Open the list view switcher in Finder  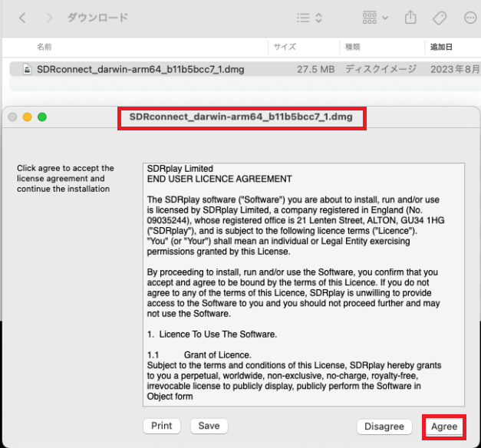[309, 18]
